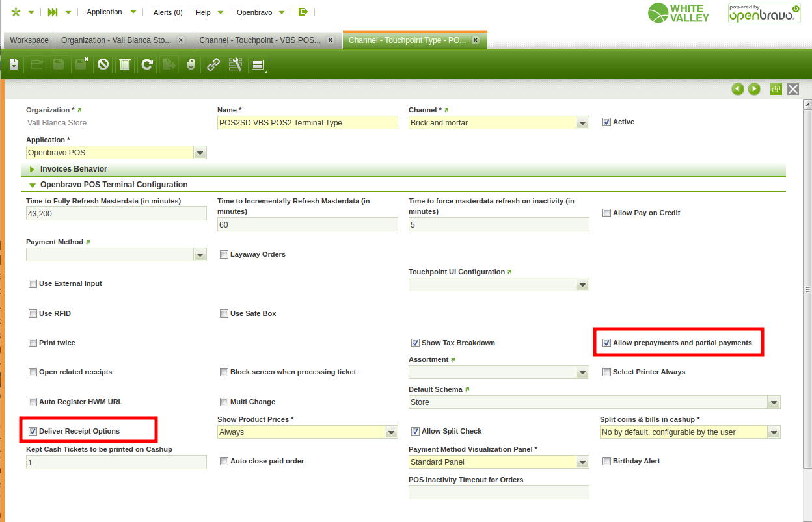
Task: Open the Application menu
Action: 111,12
